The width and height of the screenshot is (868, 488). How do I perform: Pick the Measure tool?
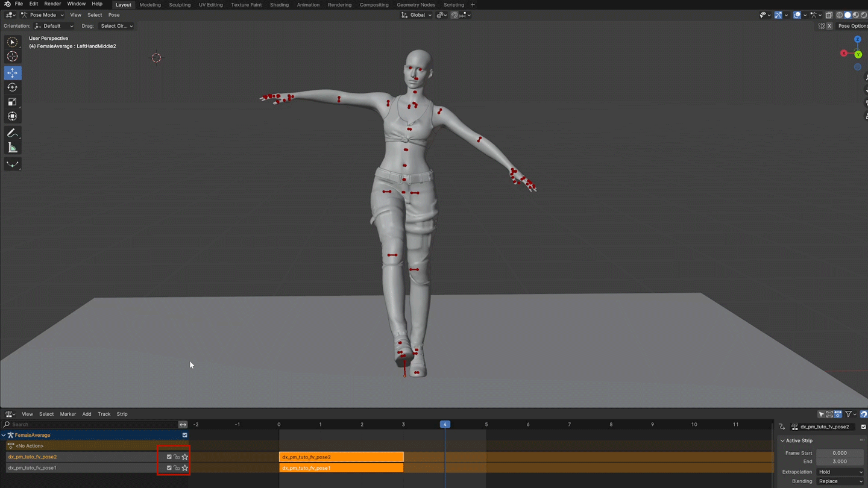[12, 148]
